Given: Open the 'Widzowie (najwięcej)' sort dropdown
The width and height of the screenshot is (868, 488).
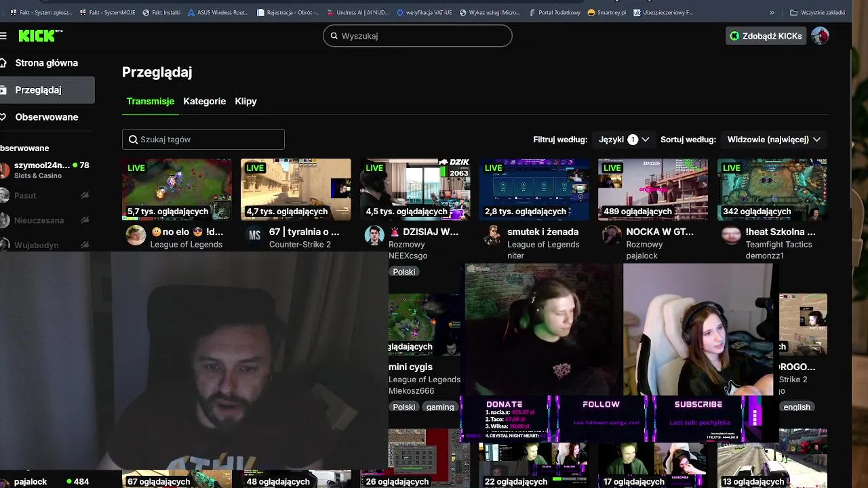Looking at the screenshot, I should [x=774, y=140].
